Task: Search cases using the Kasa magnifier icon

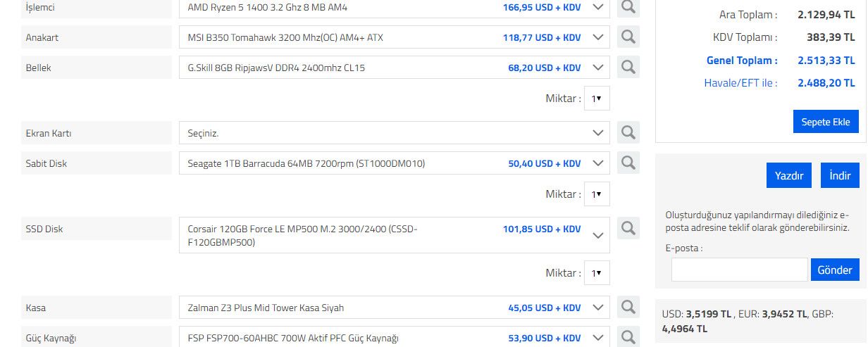Action: [628, 307]
